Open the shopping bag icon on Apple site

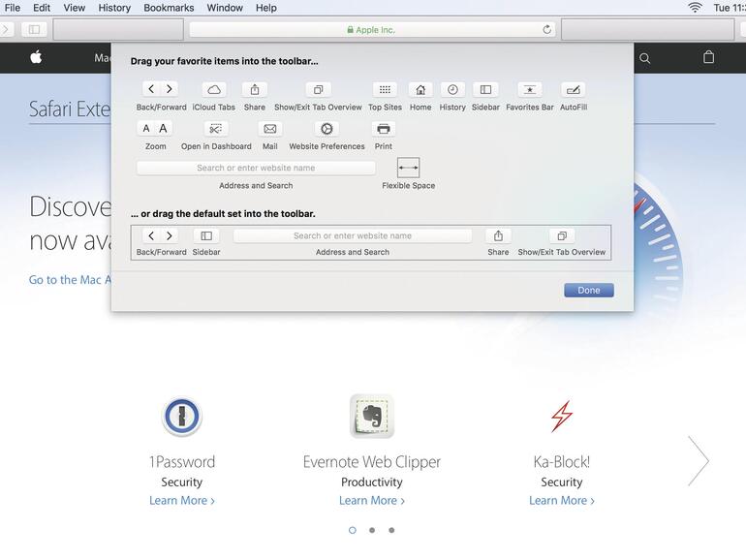(x=708, y=57)
